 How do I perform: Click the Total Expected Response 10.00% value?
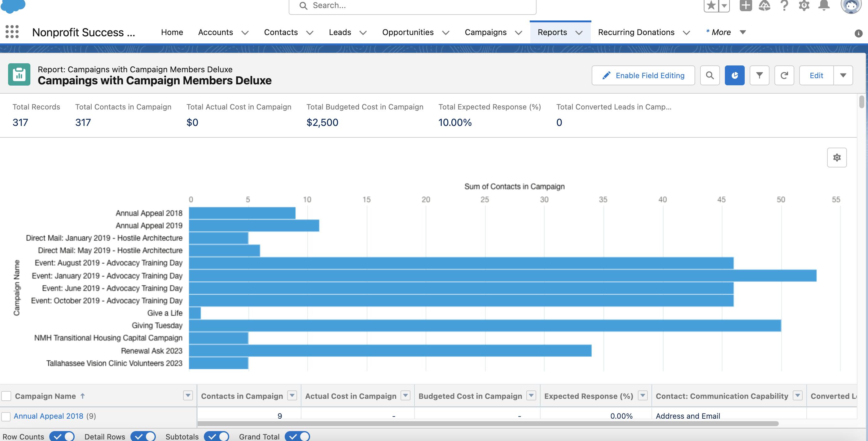coord(455,122)
